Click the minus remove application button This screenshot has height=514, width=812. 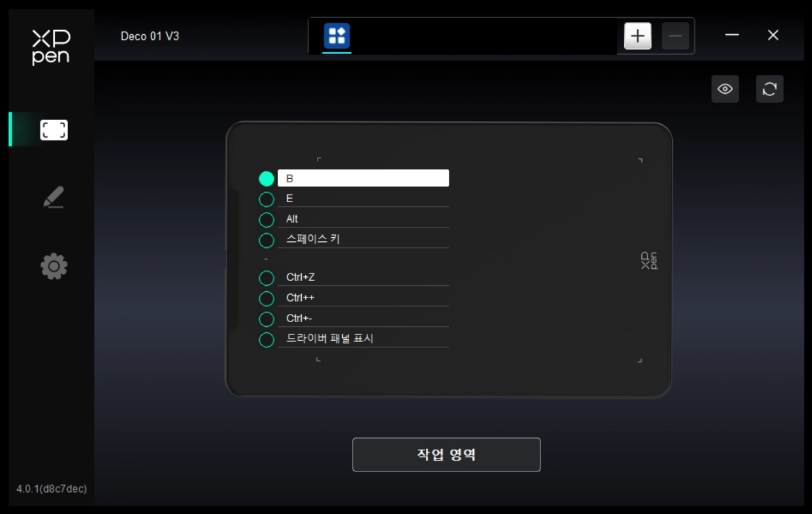pyautogui.click(x=676, y=36)
